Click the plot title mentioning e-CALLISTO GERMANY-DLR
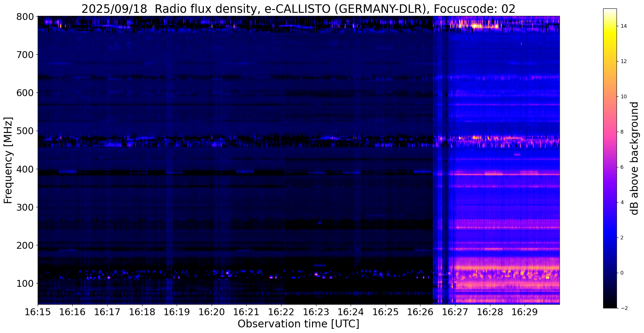 298,9
